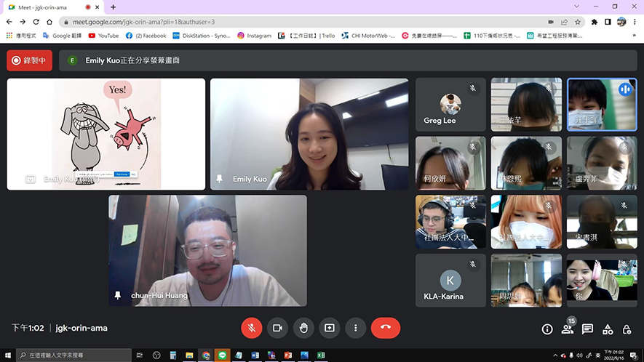
Task: Turn off the camera
Action: [x=277, y=328]
